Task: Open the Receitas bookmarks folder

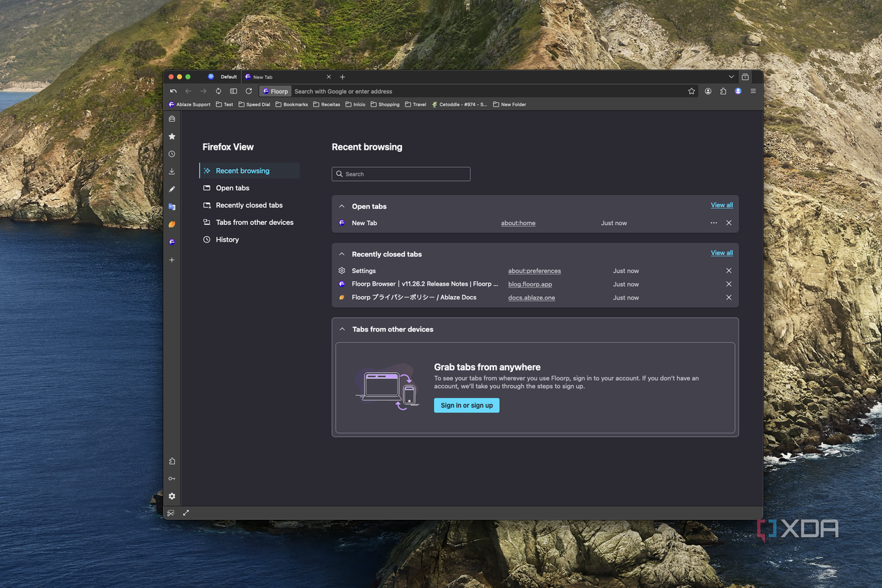Action: click(x=327, y=105)
